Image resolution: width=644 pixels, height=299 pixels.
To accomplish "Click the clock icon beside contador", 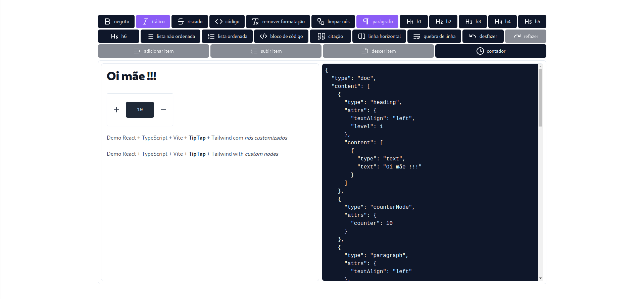I will point(480,51).
